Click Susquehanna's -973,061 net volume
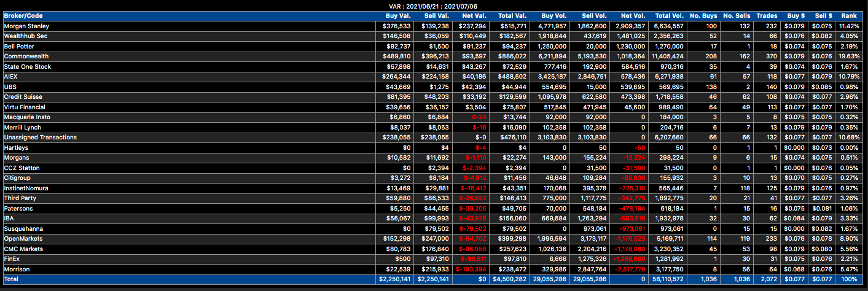This screenshot has width=868, height=291. (x=631, y=229)
